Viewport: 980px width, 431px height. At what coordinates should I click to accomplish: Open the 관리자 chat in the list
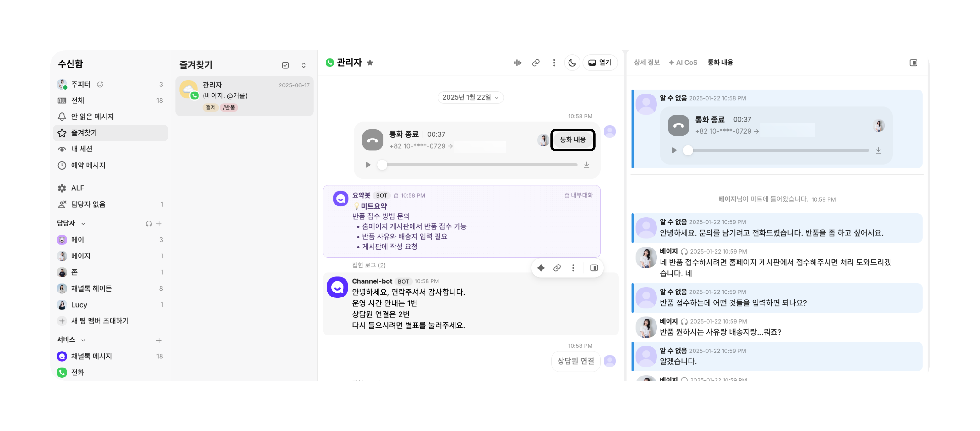tap(245, 96)
